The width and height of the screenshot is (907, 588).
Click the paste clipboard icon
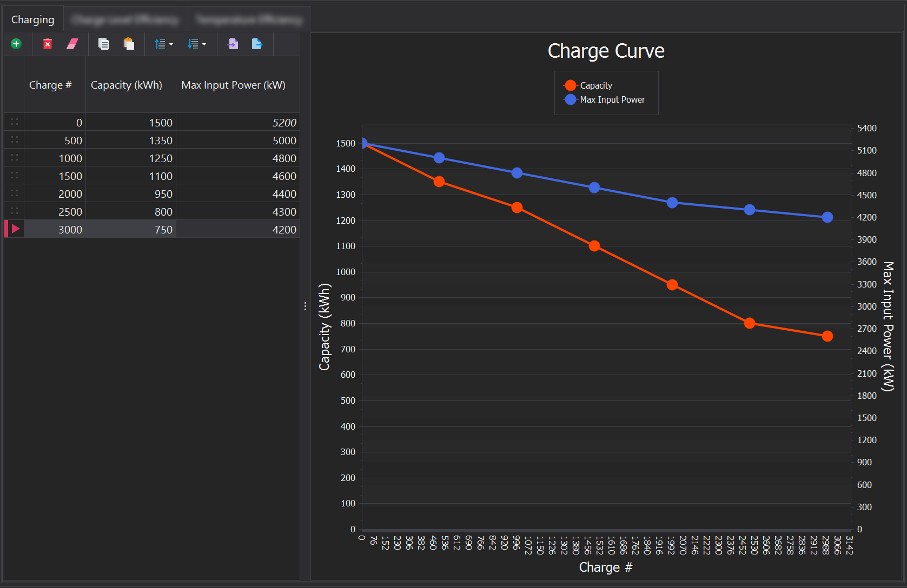tap(129, 44)
